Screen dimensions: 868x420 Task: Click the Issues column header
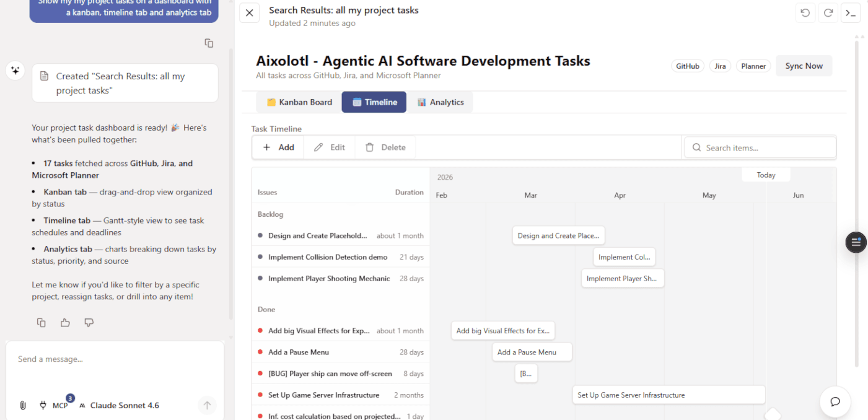coord(268,193)
